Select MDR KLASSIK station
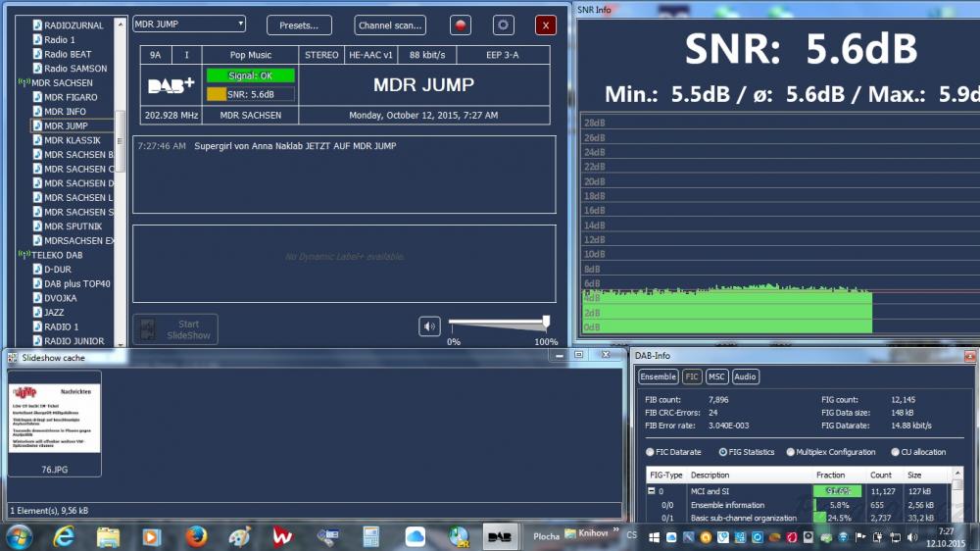Image resolution: width=980 pixels, height=551 pixels. (x=72, y=140)
